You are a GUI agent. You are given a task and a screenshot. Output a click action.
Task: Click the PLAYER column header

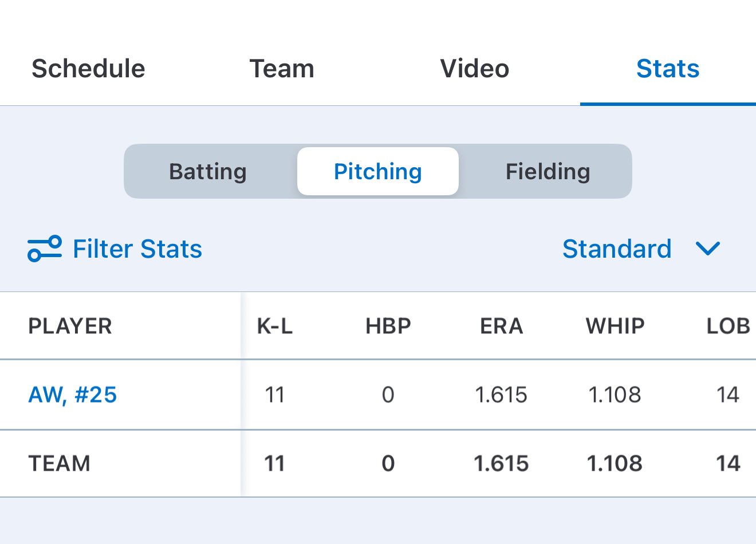tap(70, 326)
